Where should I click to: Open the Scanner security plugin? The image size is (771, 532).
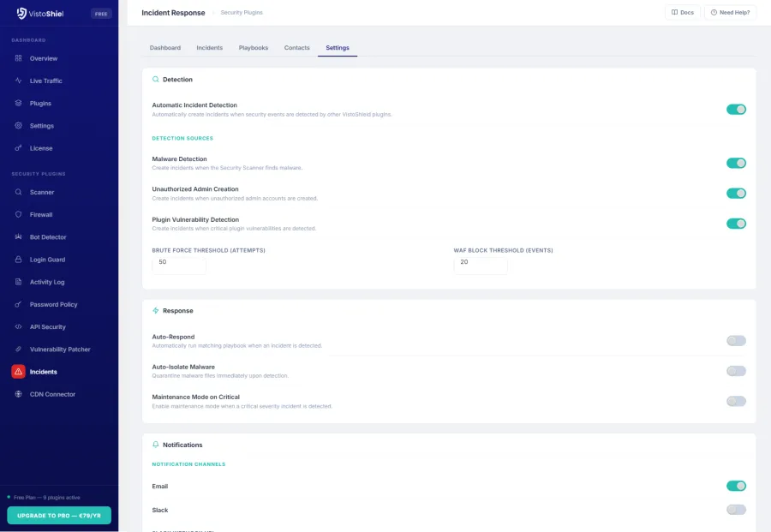(41, 192)
